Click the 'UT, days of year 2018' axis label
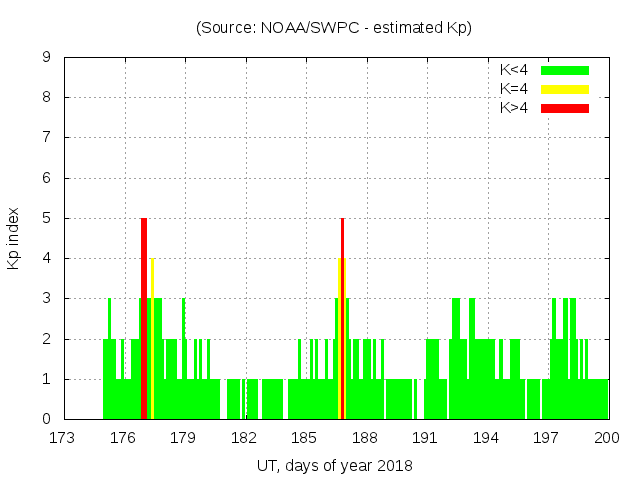Viewport: 640px width, 480px height. tap(335, 465)
